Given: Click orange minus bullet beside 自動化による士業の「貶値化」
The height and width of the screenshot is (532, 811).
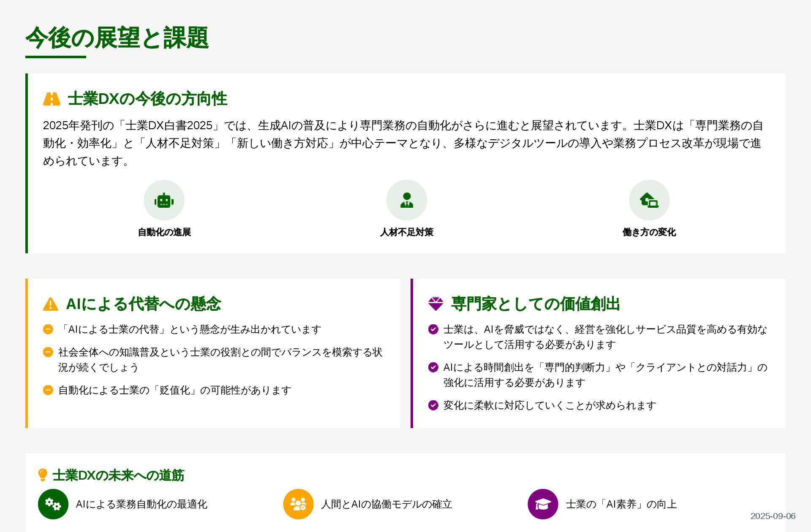Looking at the screenshot, I should [48, 390].
